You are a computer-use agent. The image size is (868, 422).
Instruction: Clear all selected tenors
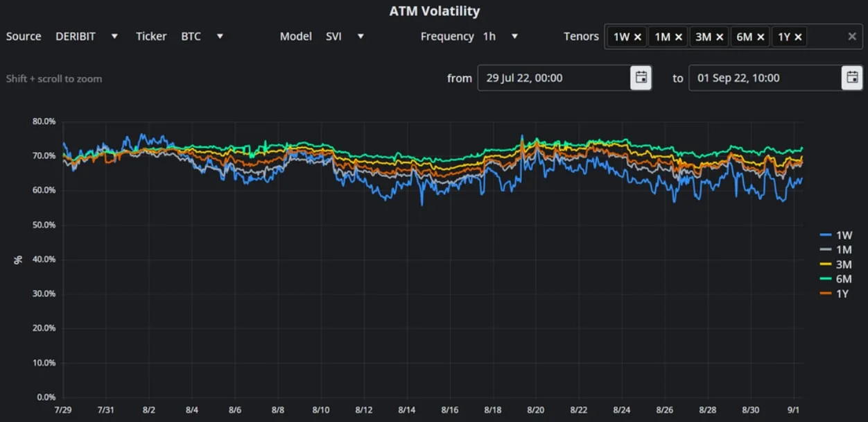click(x=852, y=36)
